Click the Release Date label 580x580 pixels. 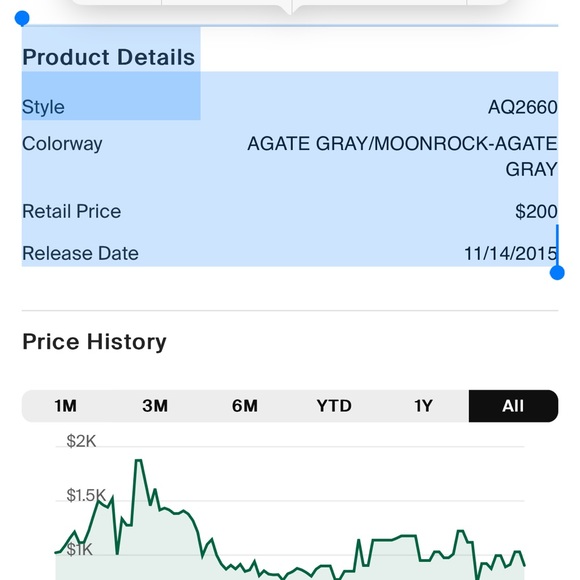point(80,253)
